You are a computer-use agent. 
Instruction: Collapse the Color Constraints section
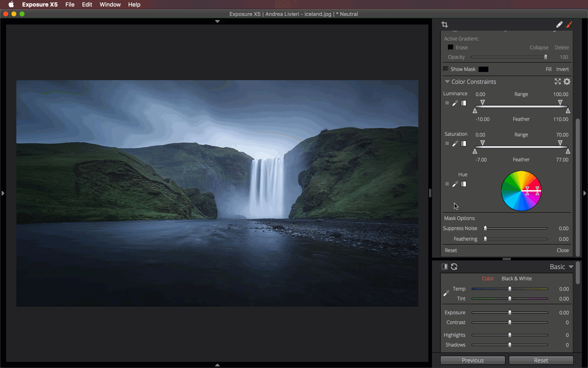[447, 82]
